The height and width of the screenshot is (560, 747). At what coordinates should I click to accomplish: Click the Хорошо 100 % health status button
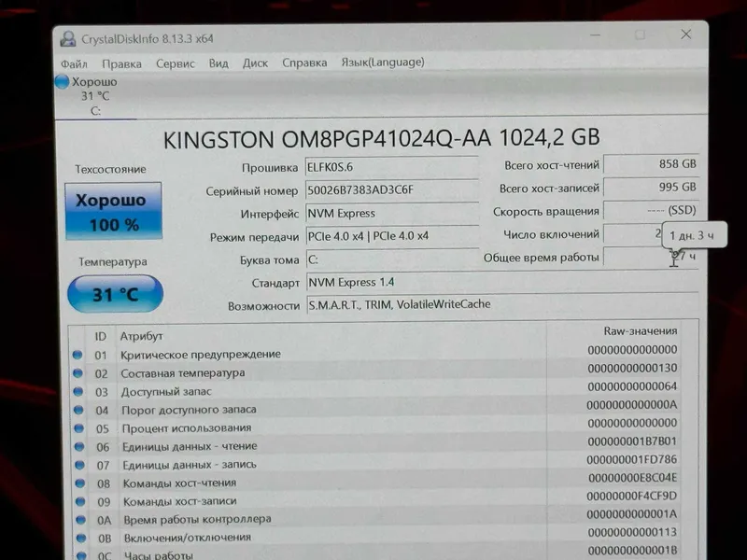click(x=113, y=211)
